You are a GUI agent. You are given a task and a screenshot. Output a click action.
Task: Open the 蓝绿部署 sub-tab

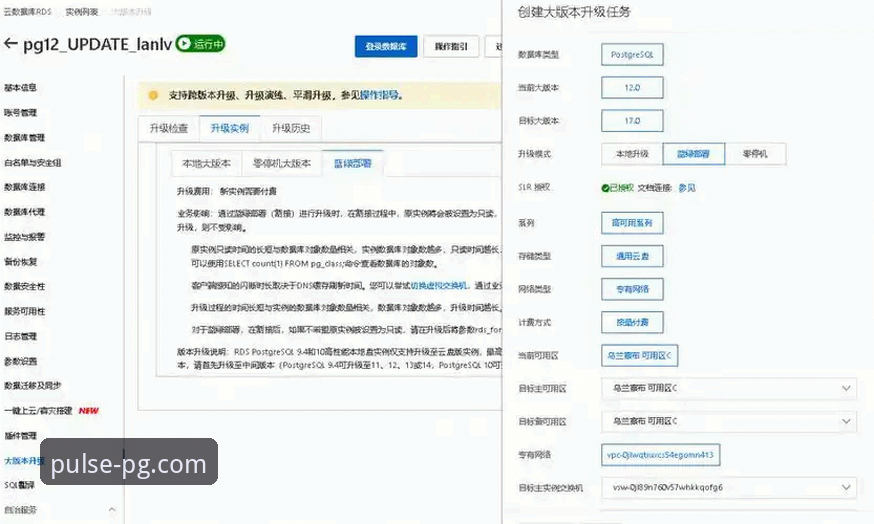(x=352, y=163)
